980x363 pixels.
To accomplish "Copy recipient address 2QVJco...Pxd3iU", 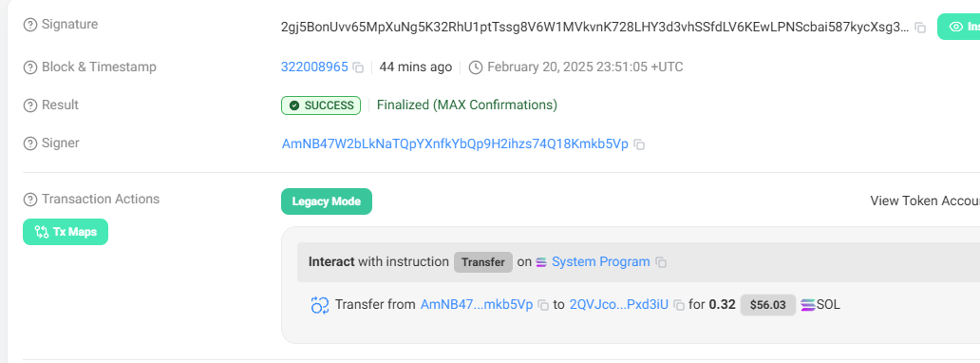I will point(679,305).
